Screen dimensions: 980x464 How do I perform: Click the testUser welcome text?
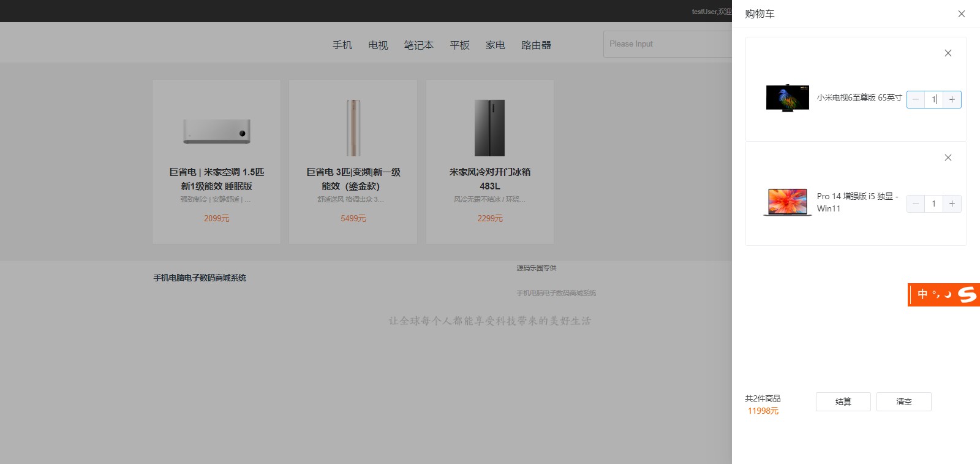point(712,12)
